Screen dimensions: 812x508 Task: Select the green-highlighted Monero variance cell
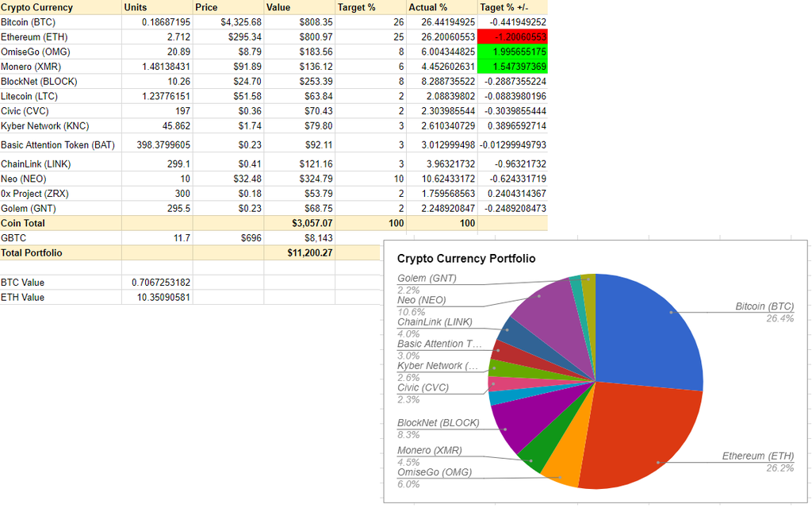click(x=513, y=67)
